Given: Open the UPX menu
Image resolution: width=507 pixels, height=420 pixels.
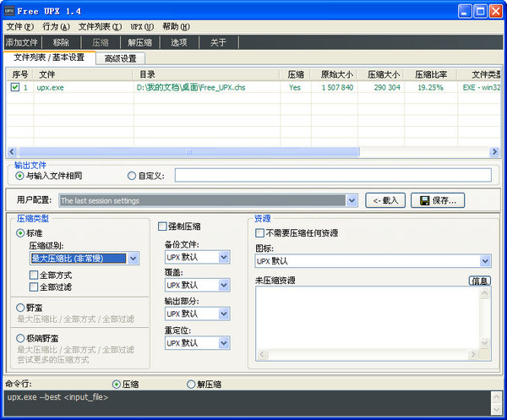Looking at the screenshot, I should point(142,26).
